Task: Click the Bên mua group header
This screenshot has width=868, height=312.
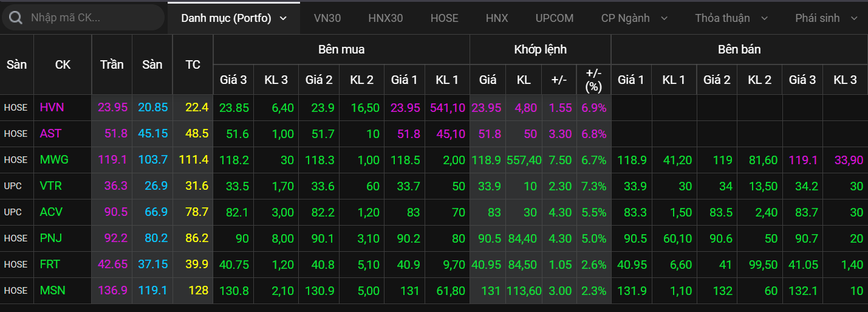Action: click(x=341, y=49)
